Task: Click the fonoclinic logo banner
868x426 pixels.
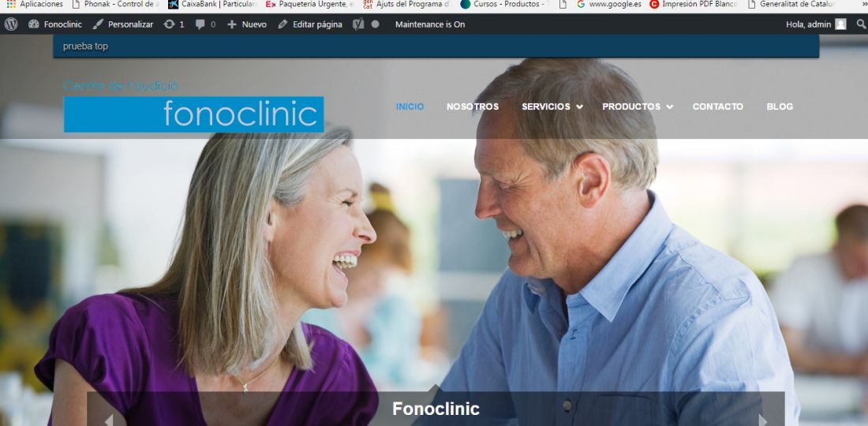Action: click(194, 114)
